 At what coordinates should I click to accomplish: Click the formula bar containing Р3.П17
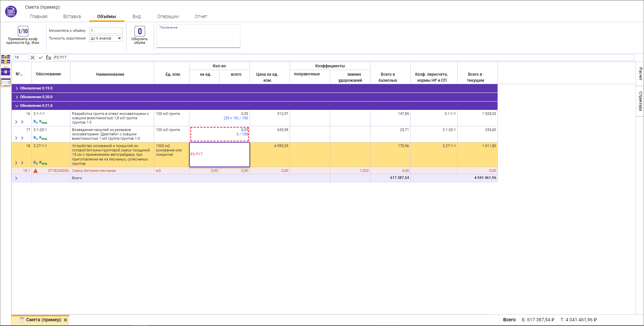(344, 58)
